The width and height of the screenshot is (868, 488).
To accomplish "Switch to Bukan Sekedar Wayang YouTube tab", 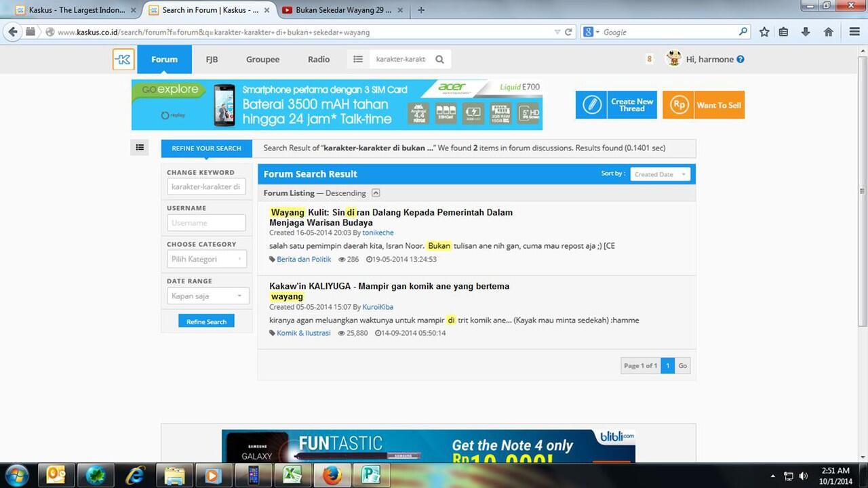I will click(x=343, y=10).
